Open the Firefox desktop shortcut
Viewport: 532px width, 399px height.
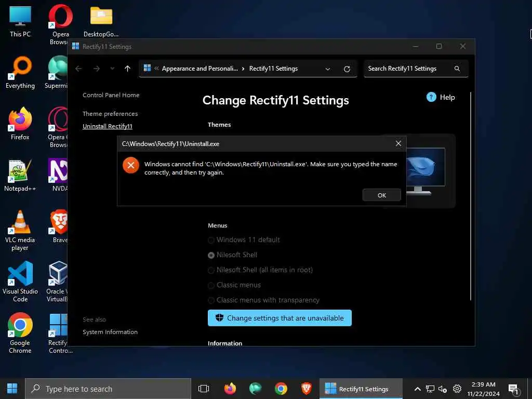[x=20, y=124]
